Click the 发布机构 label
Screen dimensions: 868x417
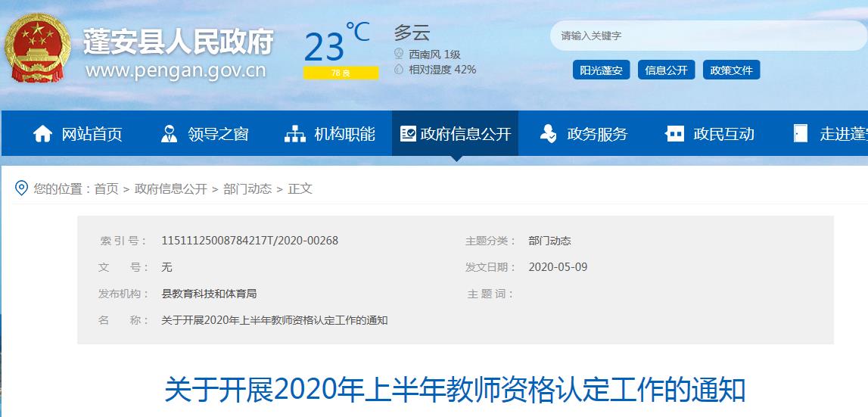click(123, 294)
